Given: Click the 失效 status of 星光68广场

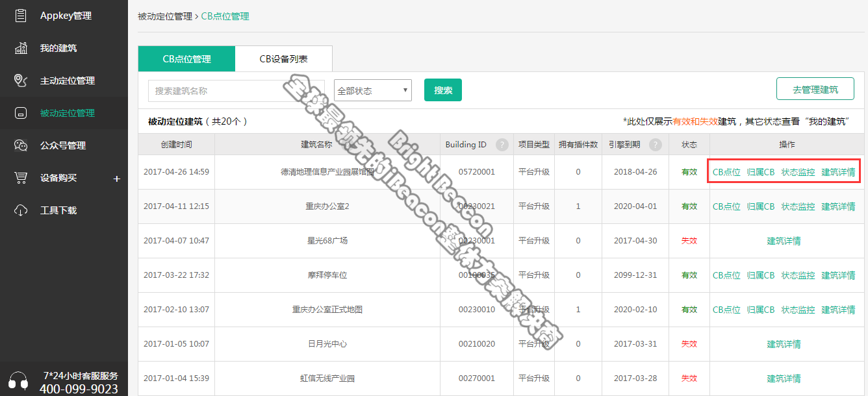Looking at the screenshot, I should [x=689, y=241].
